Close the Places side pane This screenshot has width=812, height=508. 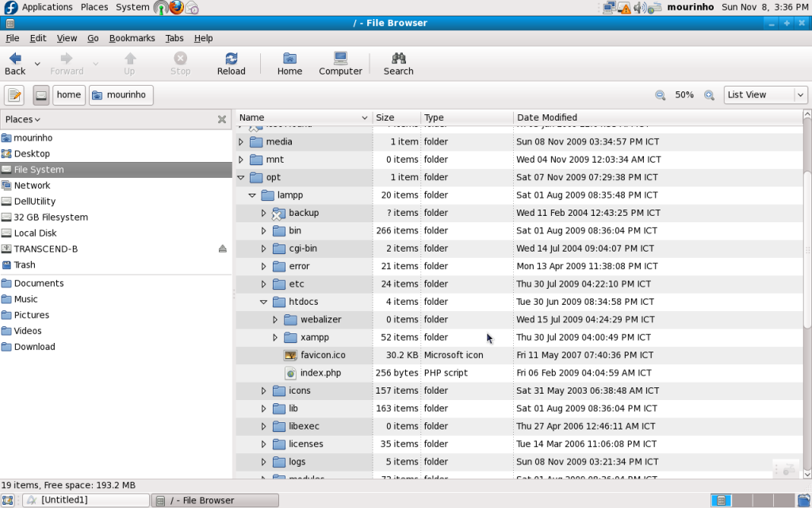point(222,120)
